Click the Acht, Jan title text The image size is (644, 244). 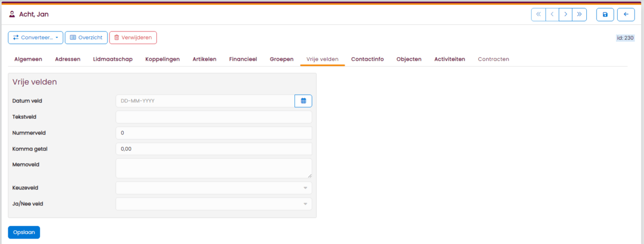tap(34, 14)
